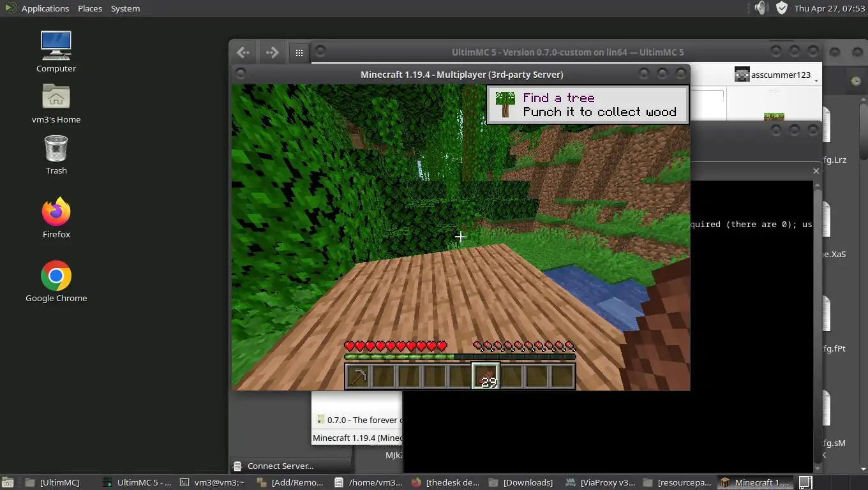Select the 0.7.0 - The forever news entry
The height and width of the screenshot is (490, 868).
point(359,420)
